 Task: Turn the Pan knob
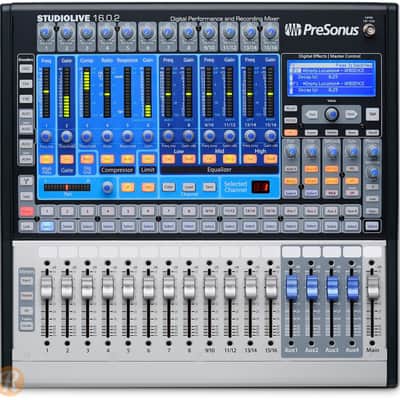[x=107, y=187]
